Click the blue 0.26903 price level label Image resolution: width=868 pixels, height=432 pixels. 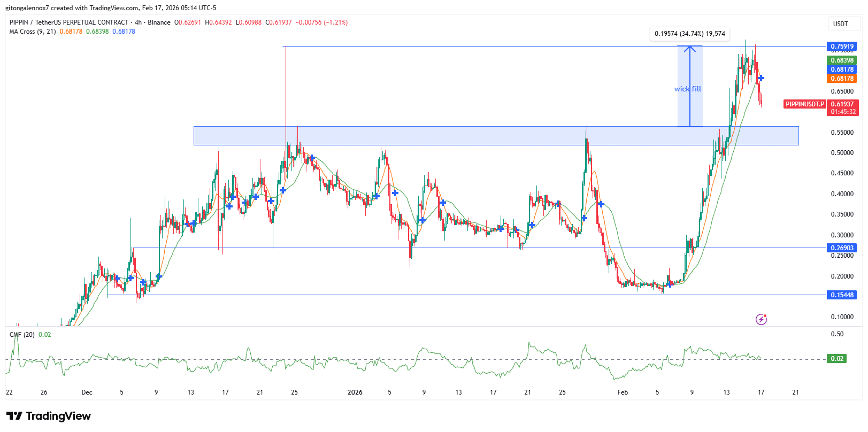pos(842,248)
